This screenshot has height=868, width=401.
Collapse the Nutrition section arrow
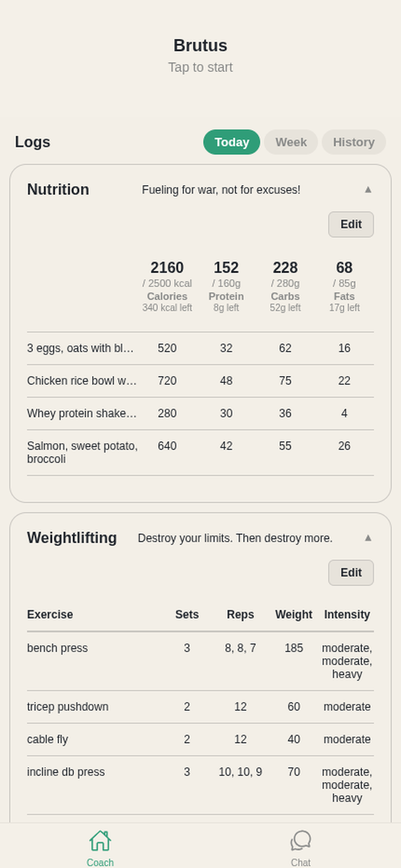click(368, 190)
